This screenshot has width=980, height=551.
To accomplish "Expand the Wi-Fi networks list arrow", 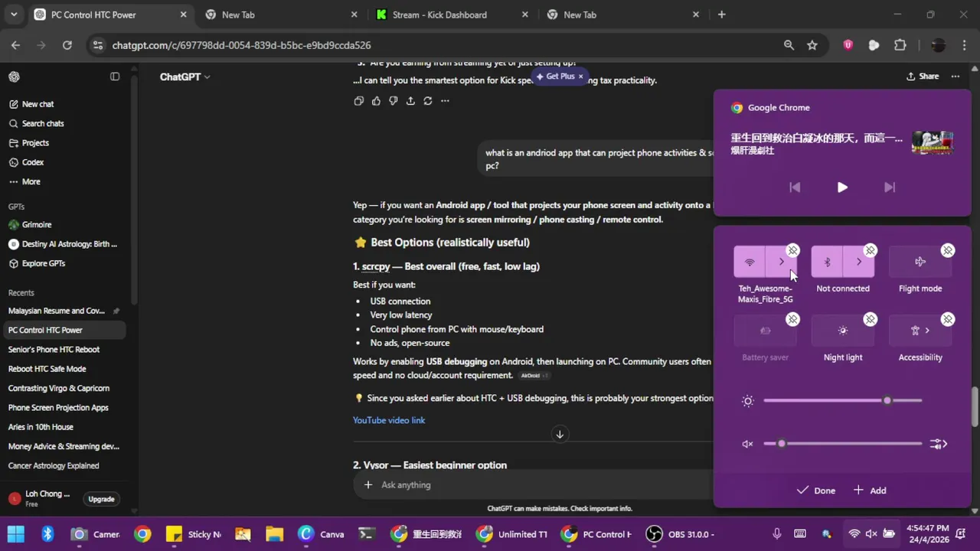I will (782, 262).
